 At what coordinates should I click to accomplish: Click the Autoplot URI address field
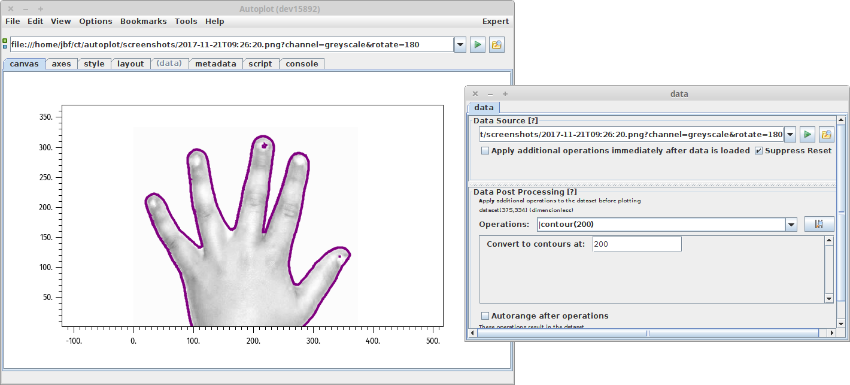[231, 44]
